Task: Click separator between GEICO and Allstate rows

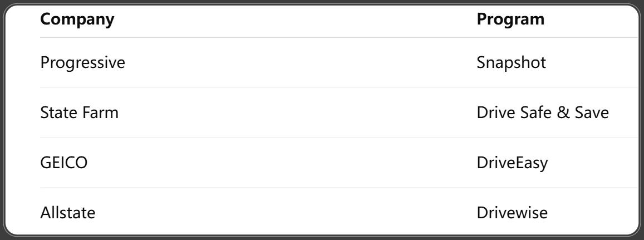Action: (339, 188)
